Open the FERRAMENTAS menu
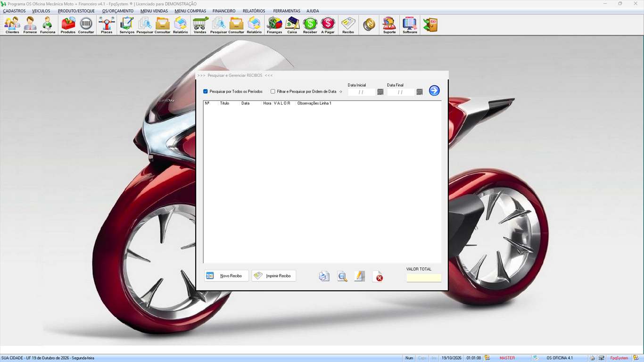Image resolution: width=644 pixels, height=362 pixels. coord(287,11)
